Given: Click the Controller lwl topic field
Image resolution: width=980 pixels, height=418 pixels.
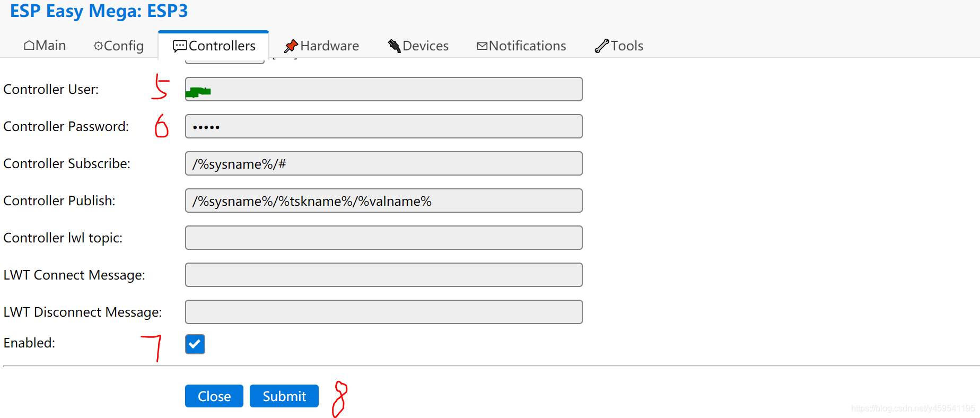Looking at the screenshot, I should pos(384,238).
